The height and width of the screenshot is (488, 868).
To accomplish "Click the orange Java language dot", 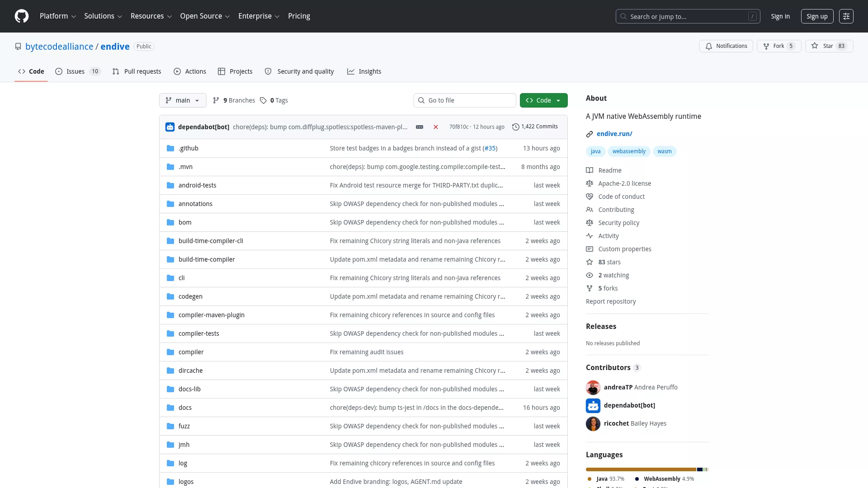I will (590, 479).
